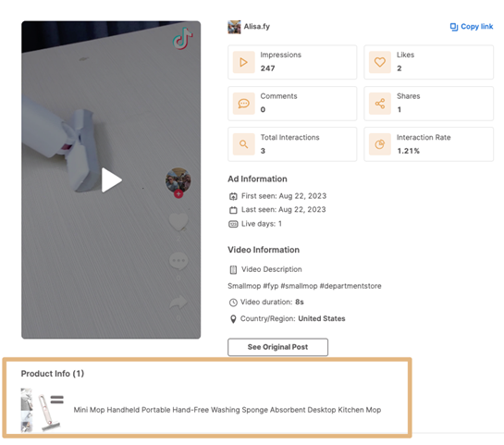Click the Total Interactions magnifier icon
This screenshot has height=445, width=504.
243,144
